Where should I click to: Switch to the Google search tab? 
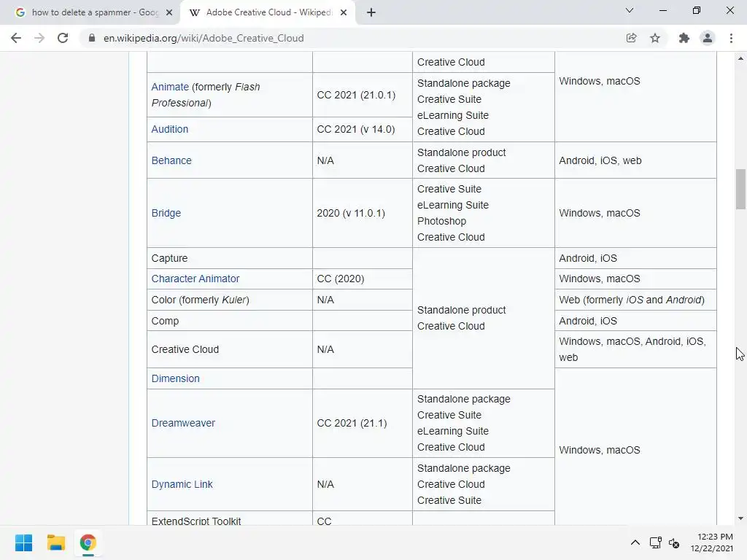click(x=90, y=12)
